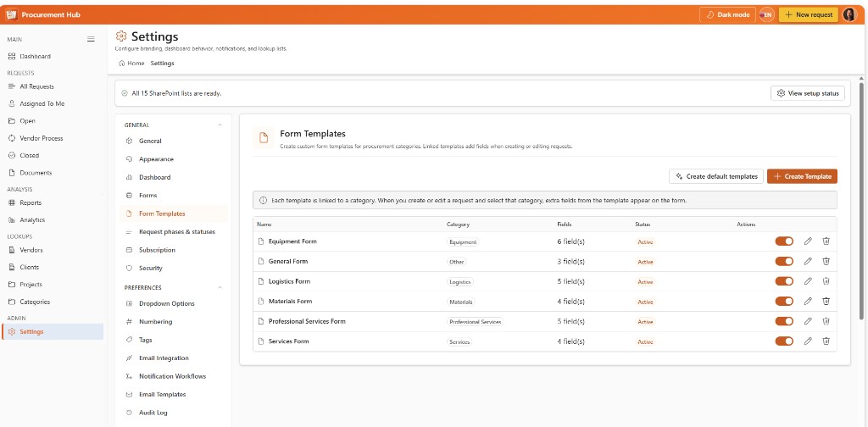Disable the Equipment Form toggle
The height and width of the screenshot is (427, 868).
tap(784, 241)
